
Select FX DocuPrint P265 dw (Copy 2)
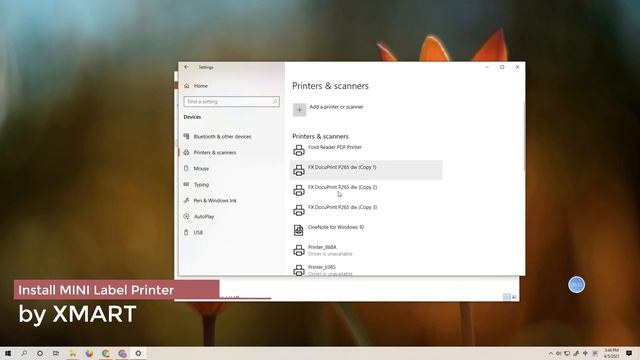(366, 190)
